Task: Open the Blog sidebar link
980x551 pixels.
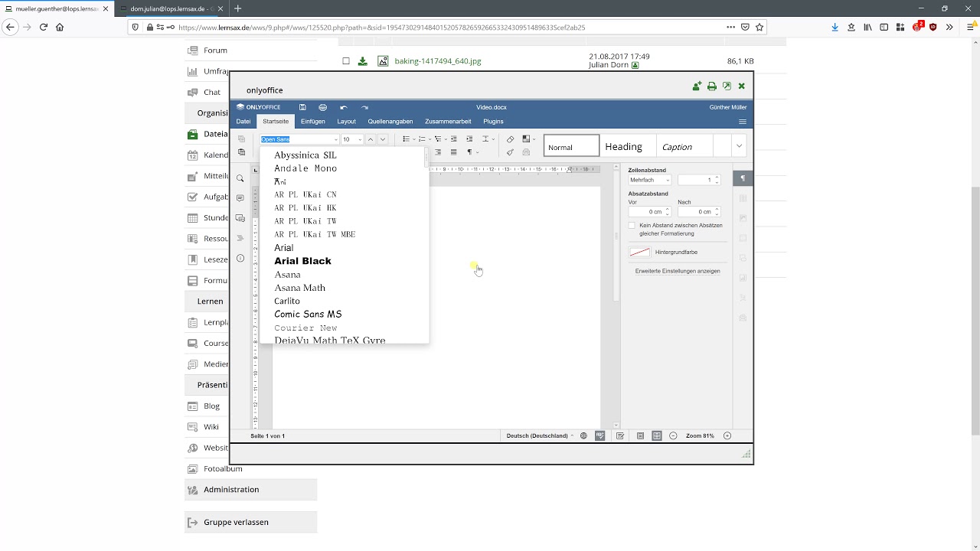Action: point(211,406)
